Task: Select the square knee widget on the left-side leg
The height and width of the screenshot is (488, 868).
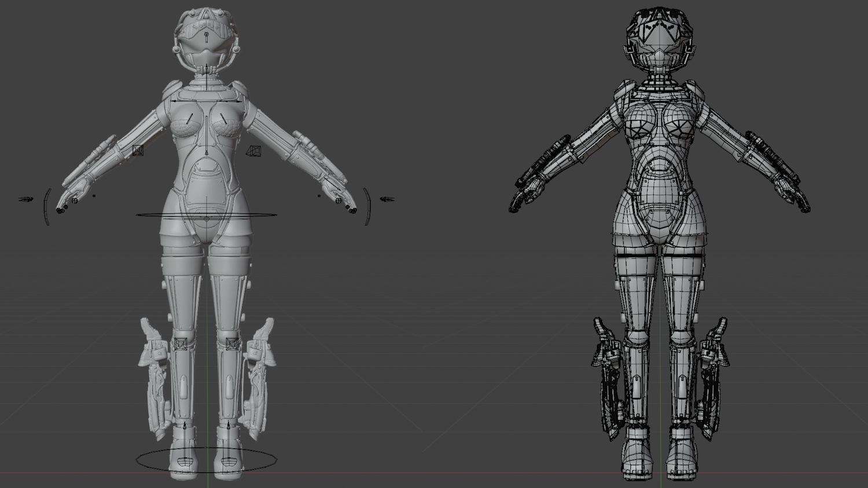Action: (182, 344)
